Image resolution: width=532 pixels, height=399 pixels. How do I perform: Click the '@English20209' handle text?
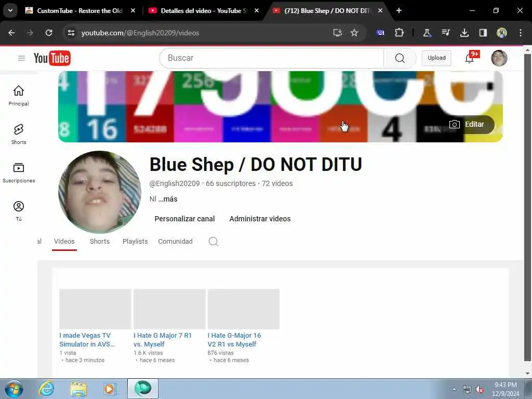[175, 183]
